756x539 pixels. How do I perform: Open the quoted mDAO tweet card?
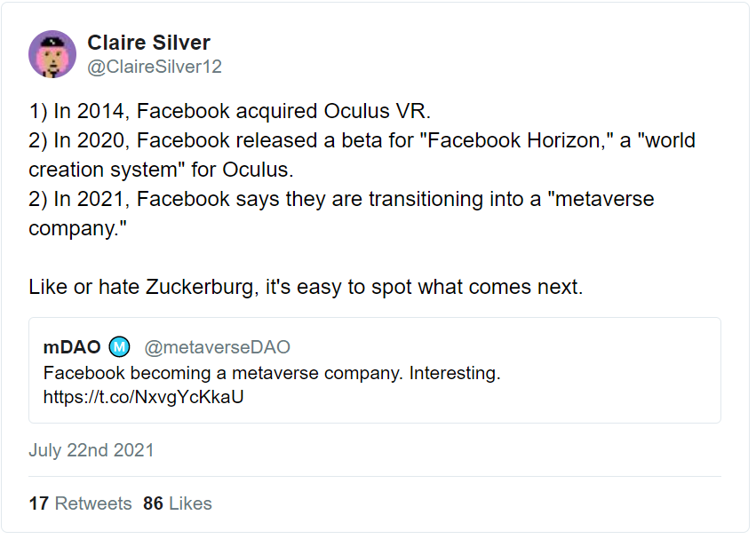(x=375, y=370)
